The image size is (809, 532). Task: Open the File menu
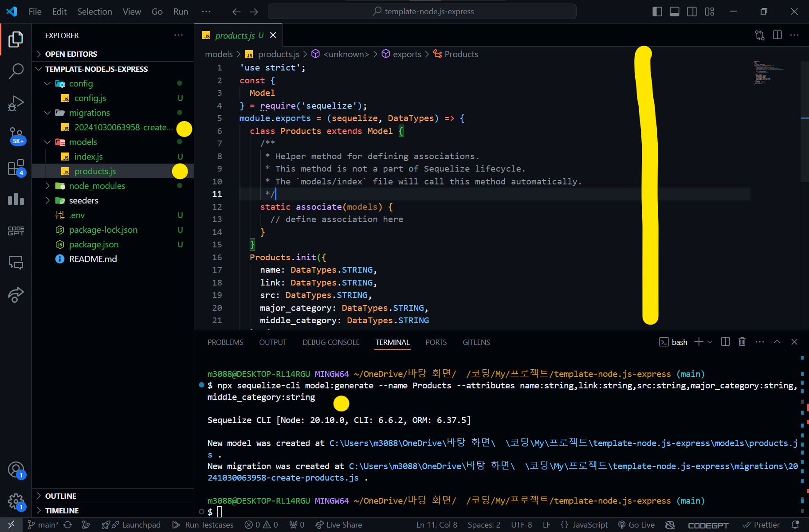pos(35,12)
